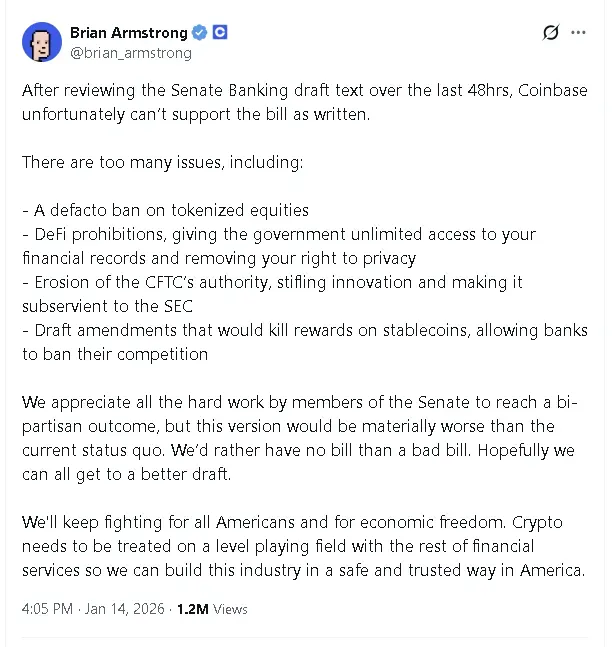612x647 pixels.
Task: Click the 4:05 PM post timestamp
Action: click(x=48, y=608)
